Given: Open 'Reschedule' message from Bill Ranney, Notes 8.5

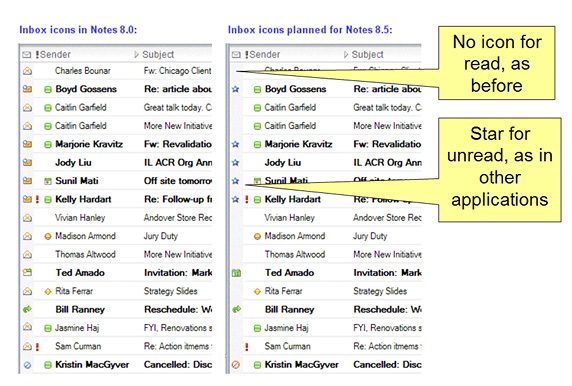Looking at the screenshot, I should pyautogui.click(x=387, y=309).
